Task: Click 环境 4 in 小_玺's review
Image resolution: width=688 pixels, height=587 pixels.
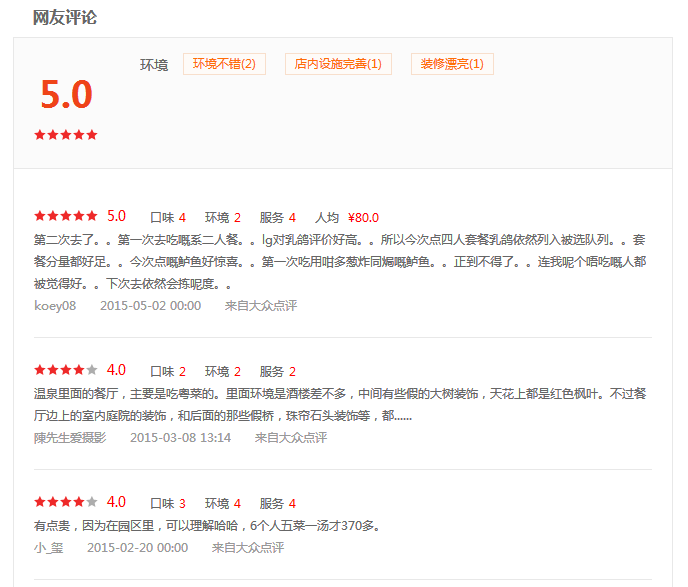Action: [x=223, y=503]
